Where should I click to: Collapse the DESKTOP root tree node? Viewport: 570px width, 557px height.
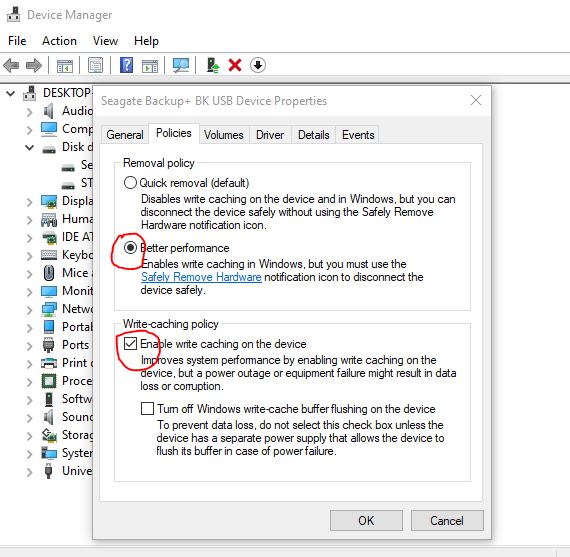coord(11,93)
